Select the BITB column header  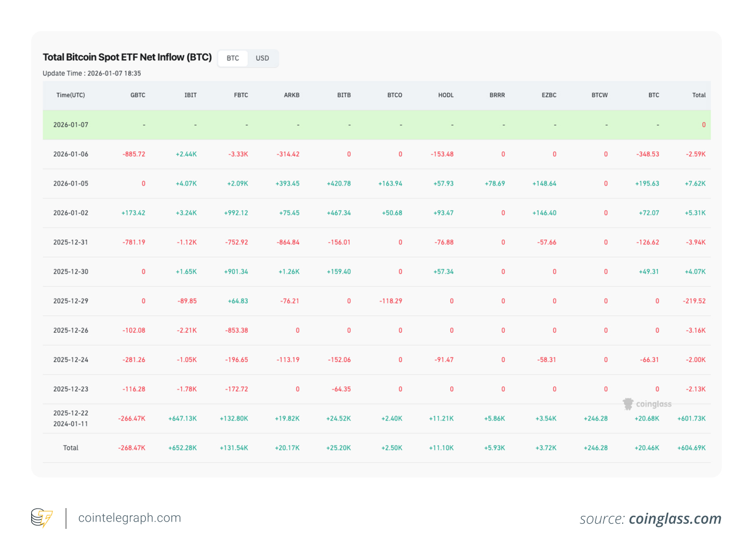coord(343,95)
